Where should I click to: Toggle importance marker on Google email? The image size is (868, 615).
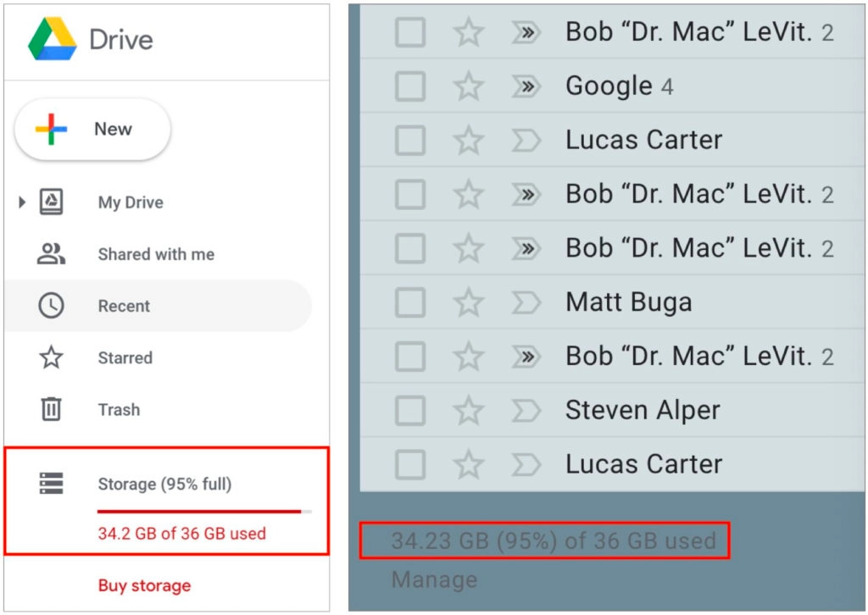(x=526, y=86)
